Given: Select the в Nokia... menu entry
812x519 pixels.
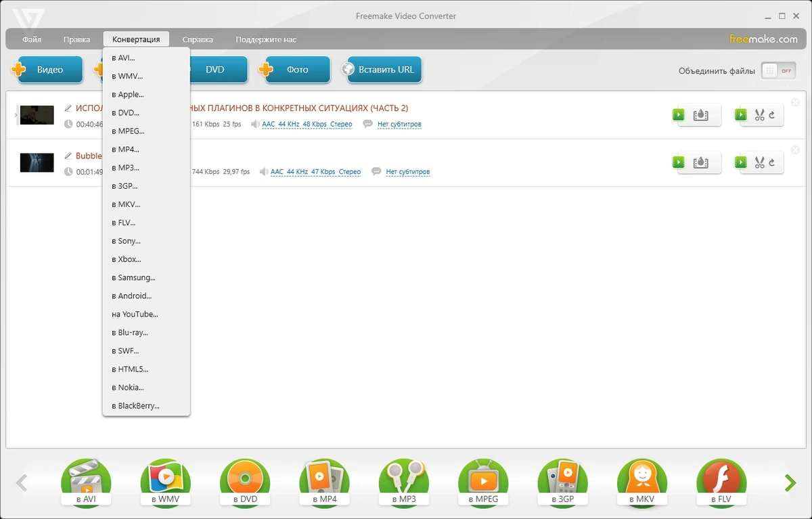Looking at the screenshot, I should pyautogui.click(x=146, y=387).
